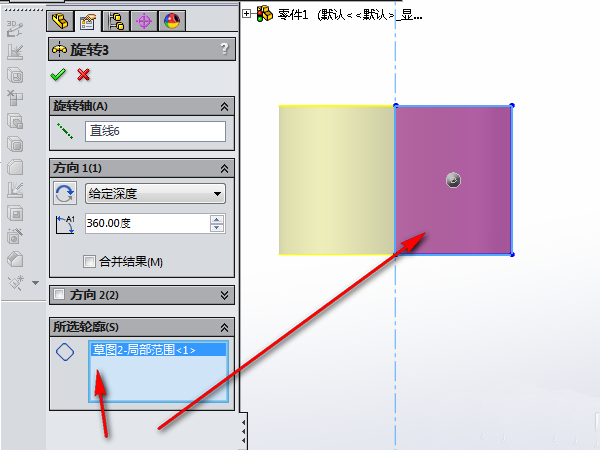Confirm revolve with green checkmark
Screen dimensions: 600x450
click(58, 75)
